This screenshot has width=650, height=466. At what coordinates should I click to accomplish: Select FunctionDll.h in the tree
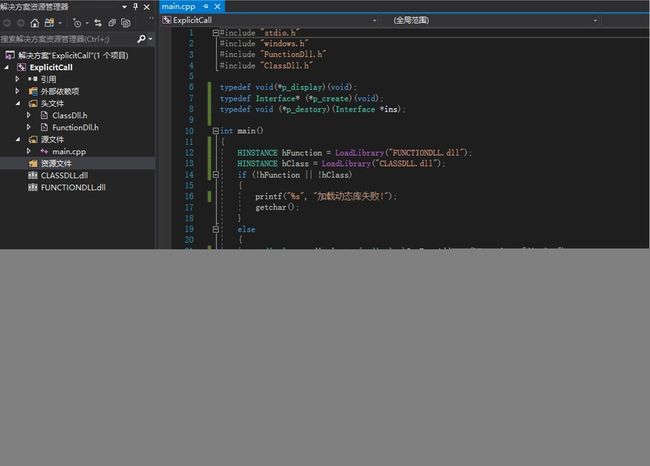click(75, 127)
